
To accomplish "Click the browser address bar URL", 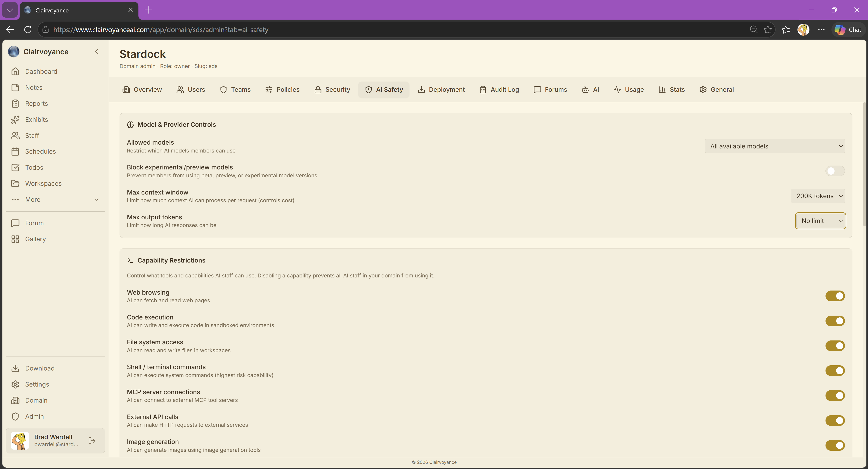I will click(x=161, y=30).
